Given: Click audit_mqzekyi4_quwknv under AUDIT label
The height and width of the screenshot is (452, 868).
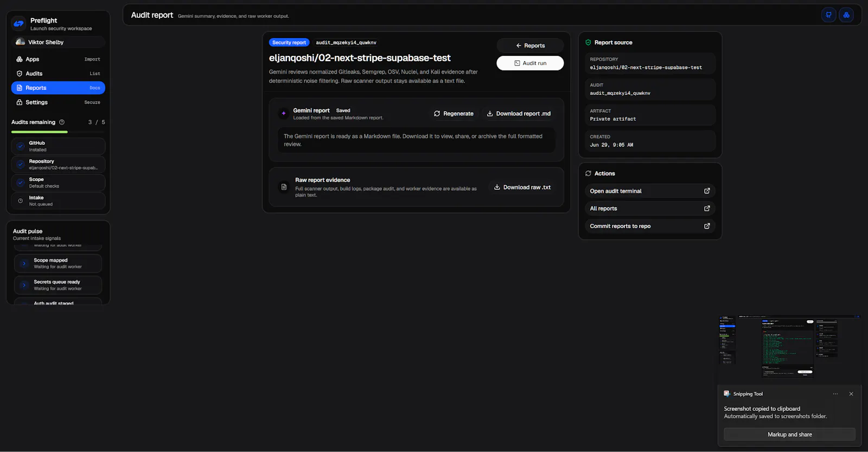Looking at the screenshot, I should point(620,93).
